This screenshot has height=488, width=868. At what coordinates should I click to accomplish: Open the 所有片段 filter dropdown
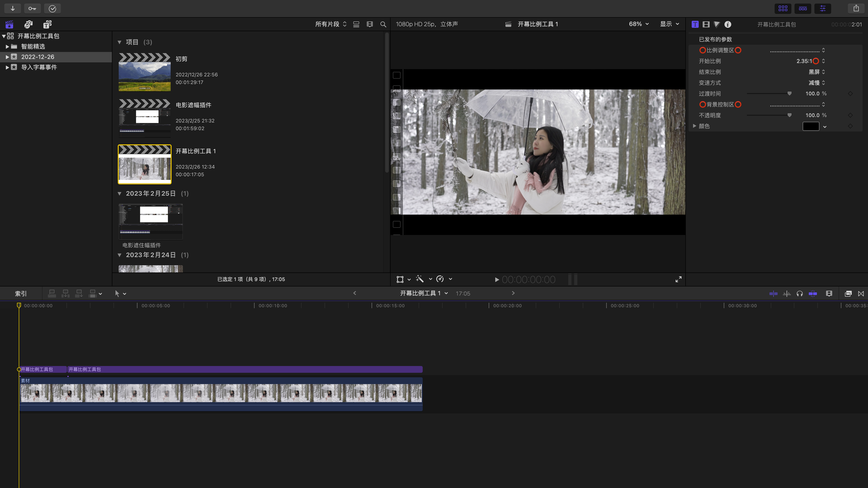[x=330, y=24]
